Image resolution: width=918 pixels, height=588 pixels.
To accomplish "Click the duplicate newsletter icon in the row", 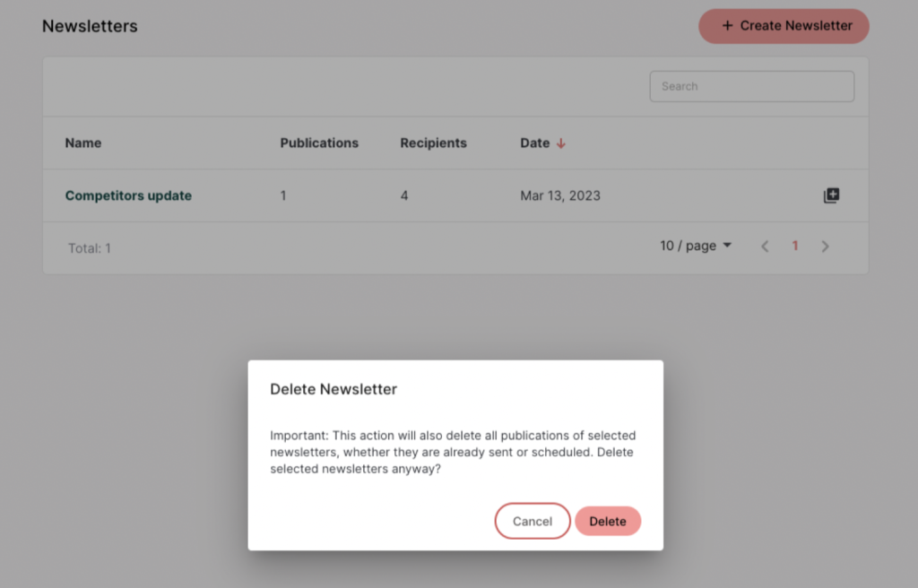I will (x=831, y=195).
